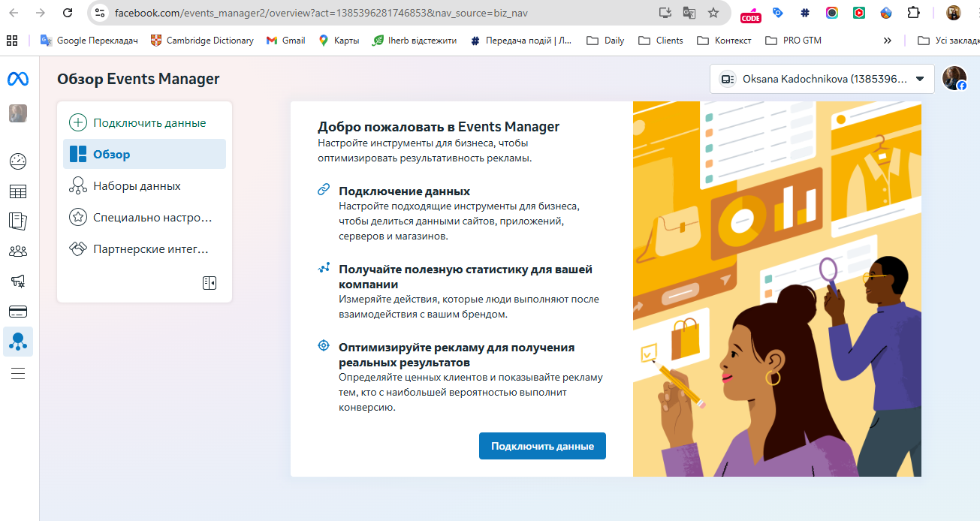Open the blue and orange mountain extension
Viewport: 980px width, 521px height.
(886, 13)
